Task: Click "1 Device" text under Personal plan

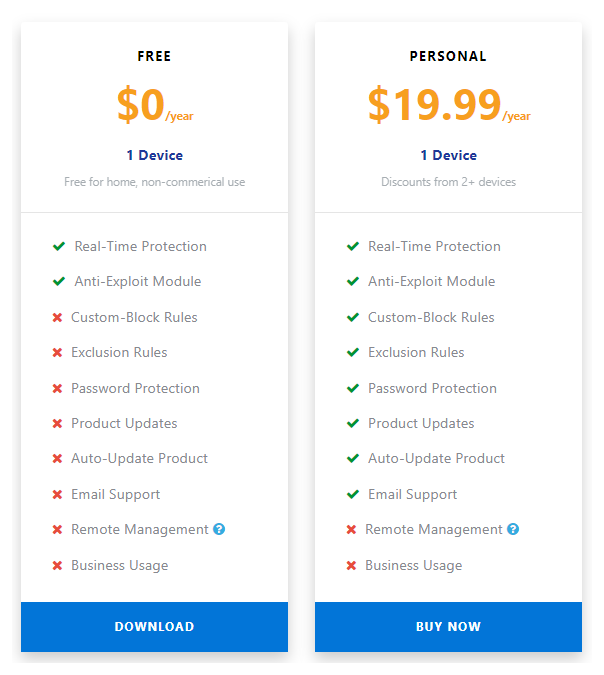Action: click(448, 155)
